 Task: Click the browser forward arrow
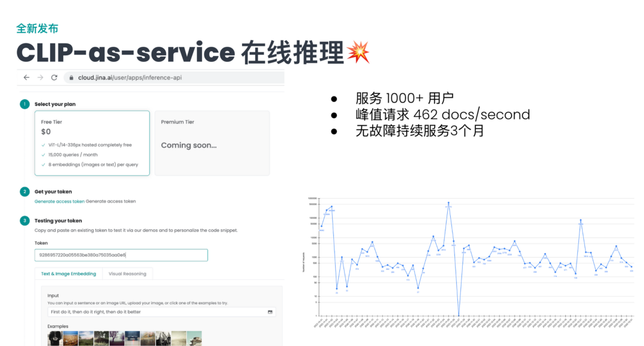[41, 77]
